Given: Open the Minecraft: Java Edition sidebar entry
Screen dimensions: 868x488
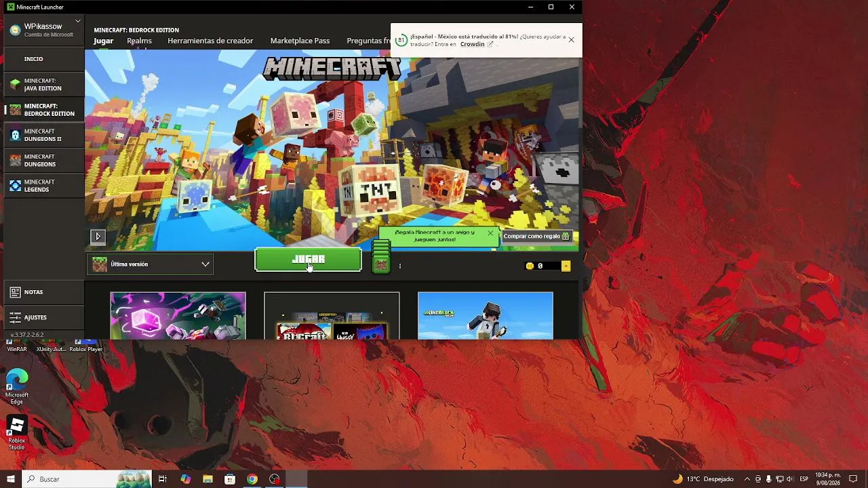Looking at the screenshot, I should 44,85.
